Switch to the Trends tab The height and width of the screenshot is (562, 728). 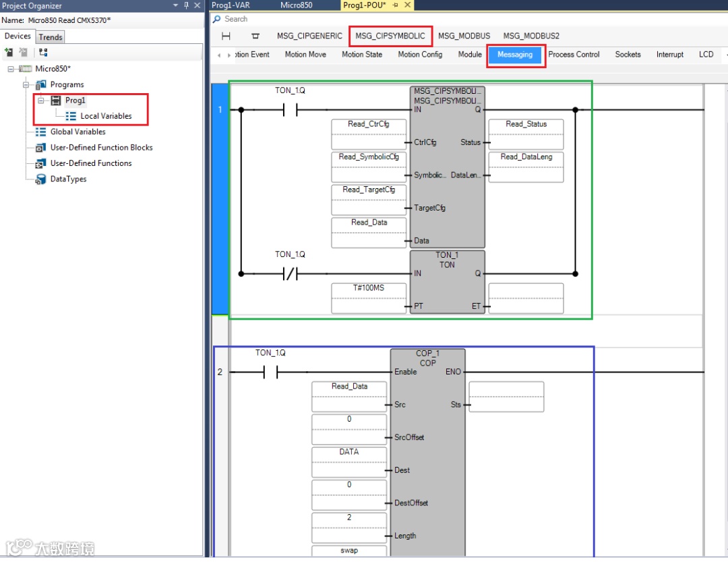click(x=50, y=37)
